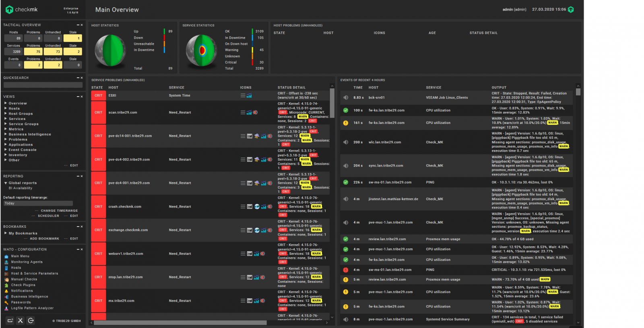Image resolution: width=644 pixels, height=328 pixels.
Task: Open the WATO Main Menu icon
Action: (6, 256)
